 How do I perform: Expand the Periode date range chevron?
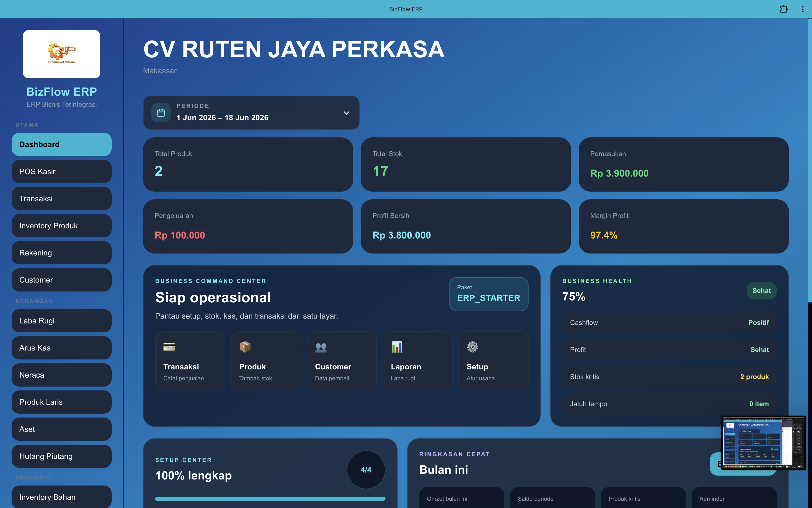coord(347,113)
